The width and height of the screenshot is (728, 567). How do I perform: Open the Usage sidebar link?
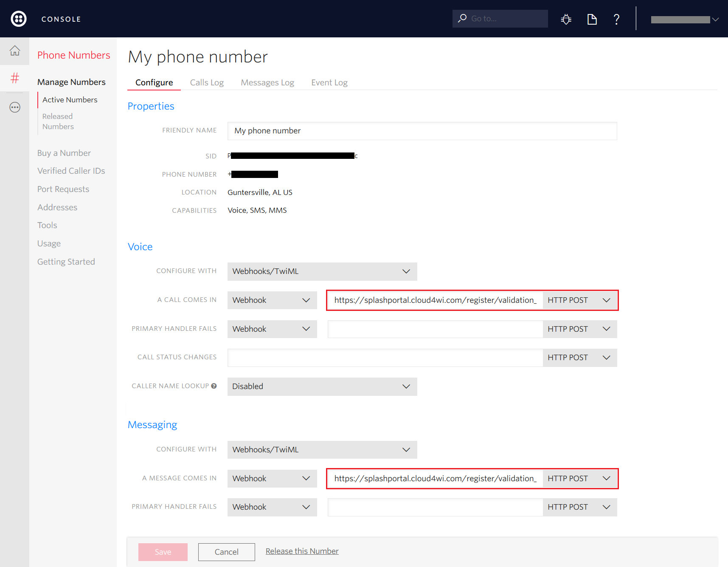[x=49, y=243]
